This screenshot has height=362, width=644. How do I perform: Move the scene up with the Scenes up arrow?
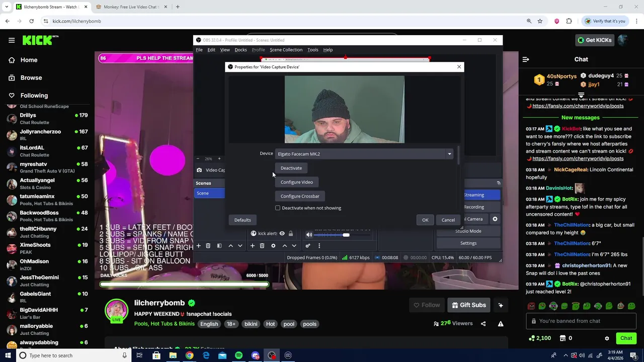click(230, 246)
